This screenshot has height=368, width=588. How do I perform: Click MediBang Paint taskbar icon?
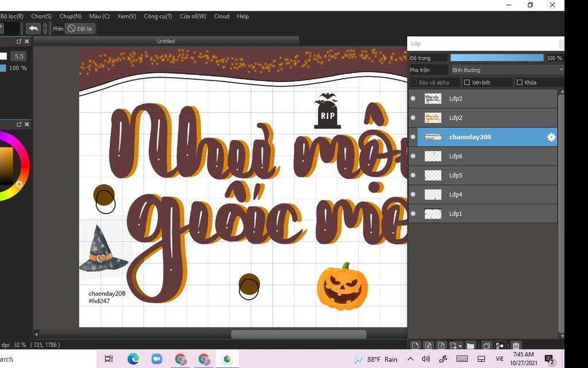[227, 359]
